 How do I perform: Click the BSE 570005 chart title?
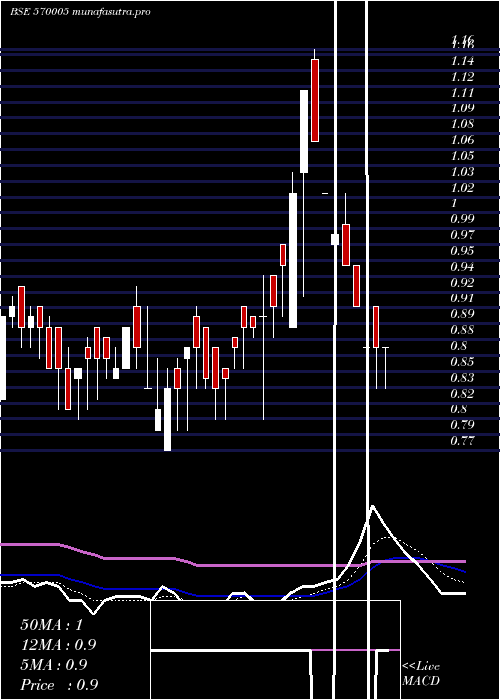coord(80,12)
